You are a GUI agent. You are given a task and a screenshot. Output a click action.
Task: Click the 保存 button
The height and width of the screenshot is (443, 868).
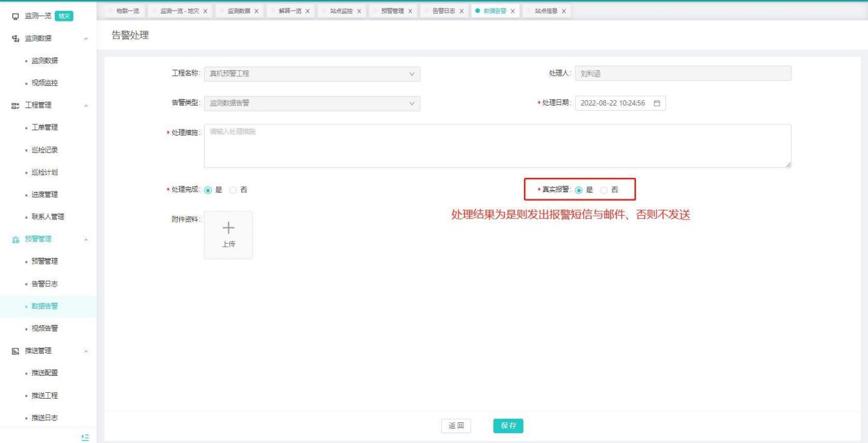pos(508,425)
